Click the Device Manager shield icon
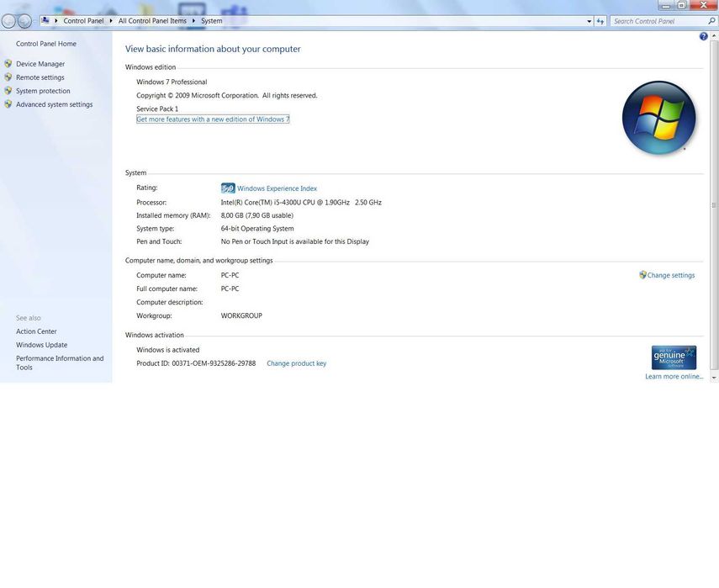The image size is (719, 588). point(8,64)
